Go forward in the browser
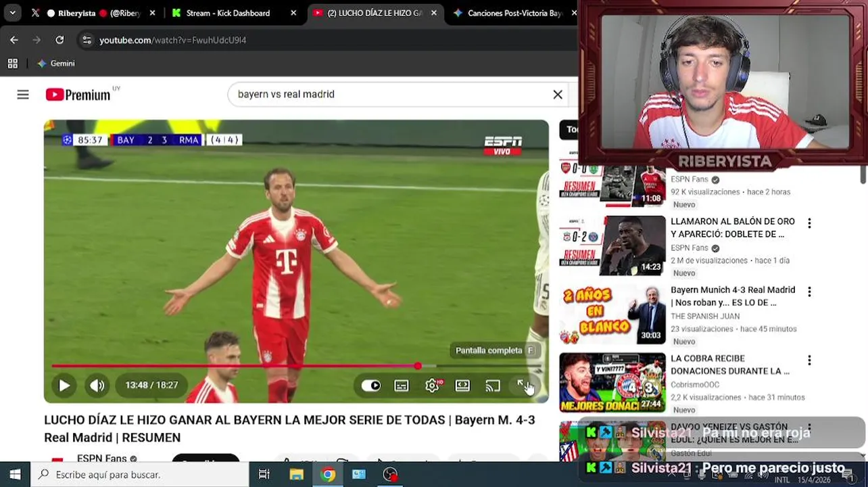This screenshot has width=868, height=487. (x=37, y=40)
